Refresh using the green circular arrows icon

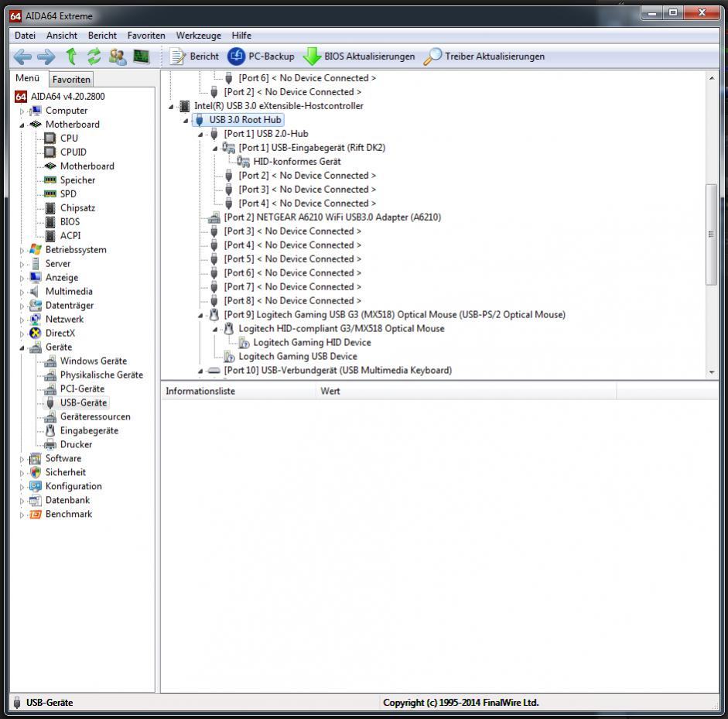pyautogui.click(x=94, y=56)
